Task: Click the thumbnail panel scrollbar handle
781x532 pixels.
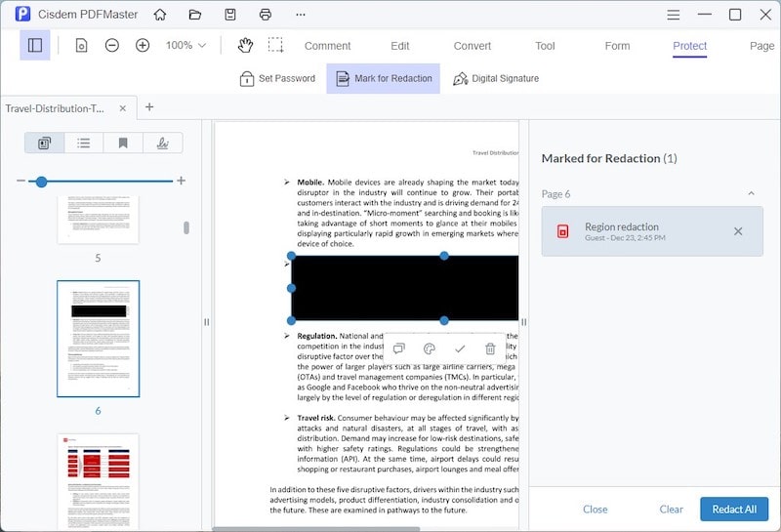Action: 186,227
